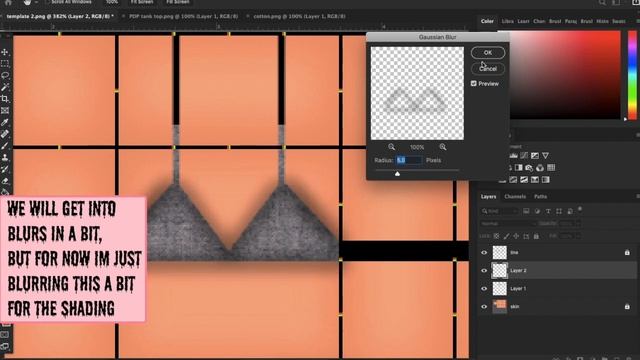Image resolution: width=640 pixels, height=360 pixels.
Task: Hide the line layer
Action: [484, 253]
